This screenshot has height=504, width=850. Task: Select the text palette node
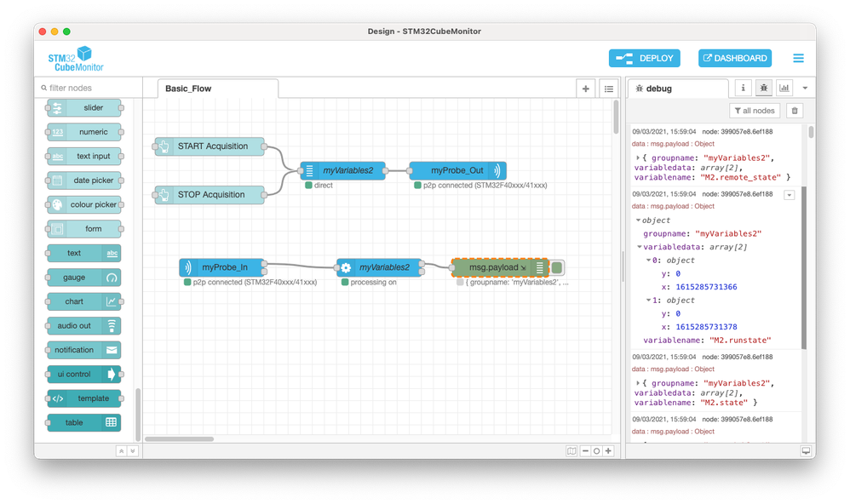84,253
